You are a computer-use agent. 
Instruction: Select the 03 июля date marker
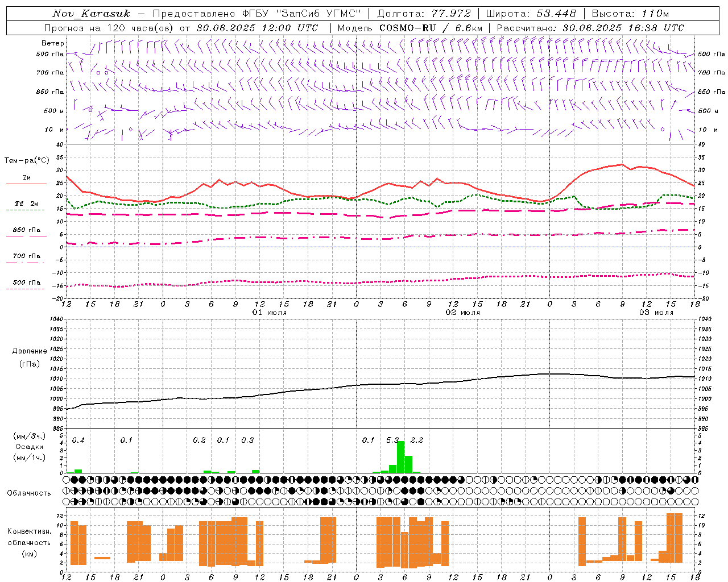[656, 313]
